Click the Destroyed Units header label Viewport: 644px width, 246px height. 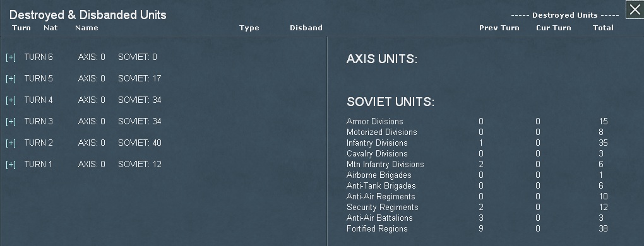[x=564, y=15]
